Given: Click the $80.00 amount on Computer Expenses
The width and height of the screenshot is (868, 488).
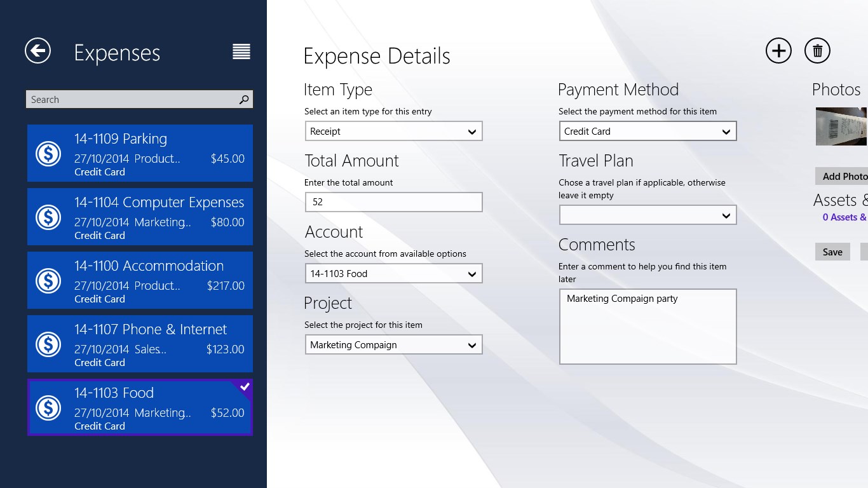Looking at the screenshot, I should tap(227, 222).
